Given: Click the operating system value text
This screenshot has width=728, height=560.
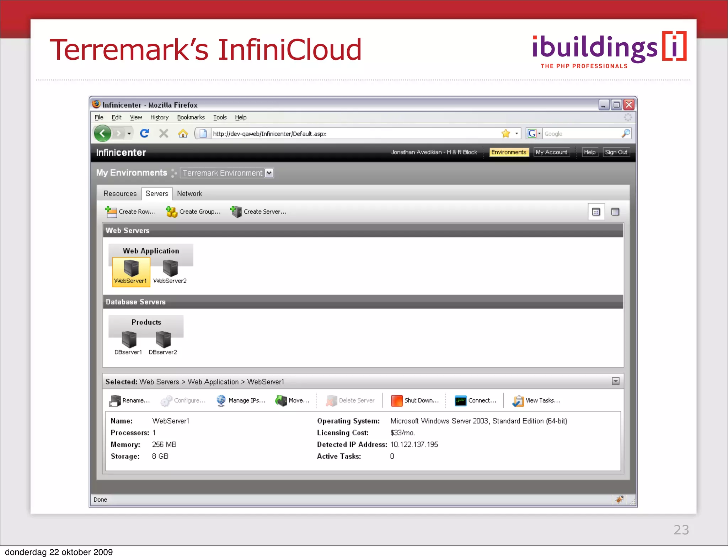Looking at the screenshot, I should point(478,421).
